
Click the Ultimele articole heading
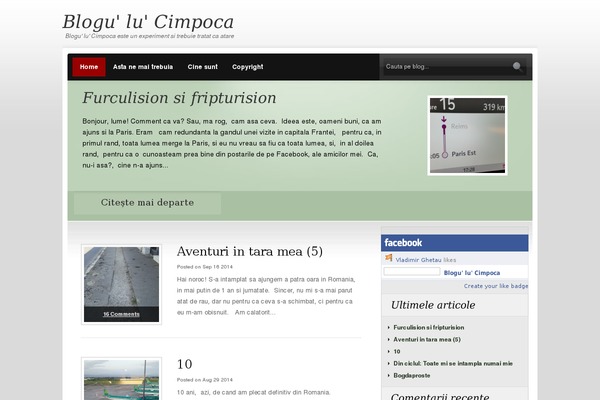[x=433, y=305]
